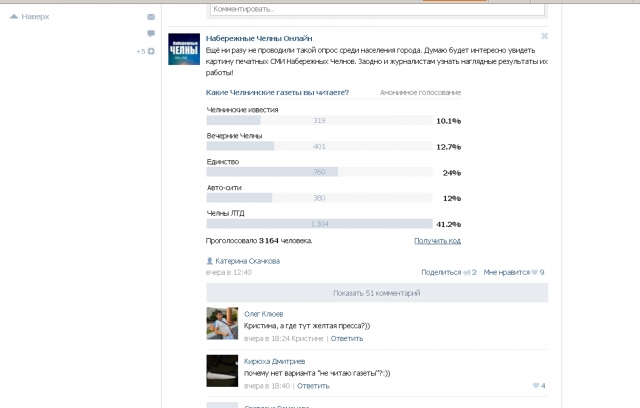The width and height of the screenshot is (640, 408).
Task: Click the person icon beside Катерина Скачкова
Action: click(209, 261)
